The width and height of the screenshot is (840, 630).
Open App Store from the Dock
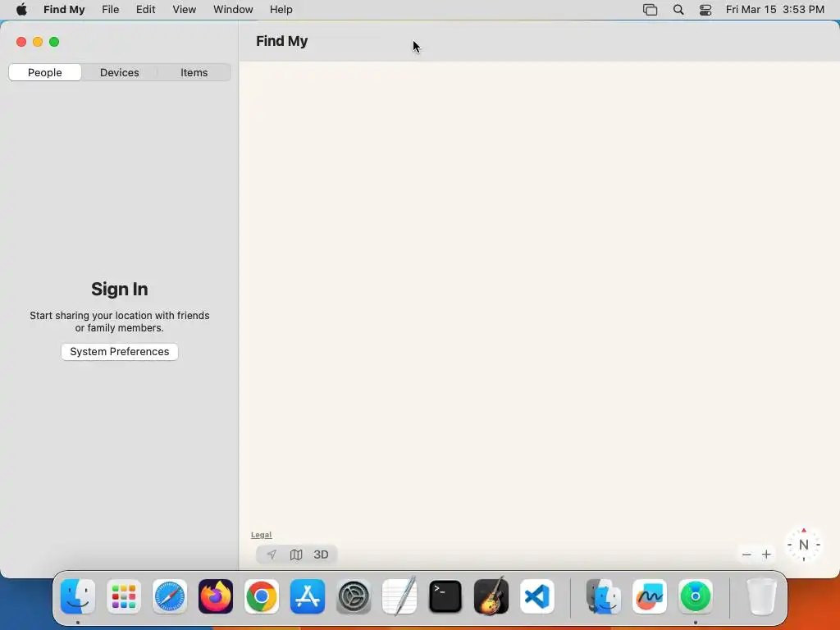coord(308,596)
